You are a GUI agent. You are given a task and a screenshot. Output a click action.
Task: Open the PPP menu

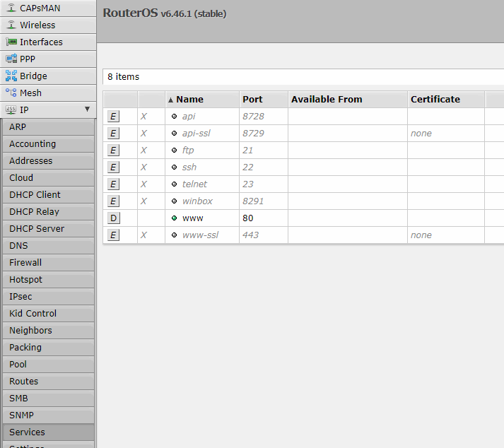[48, 59]
